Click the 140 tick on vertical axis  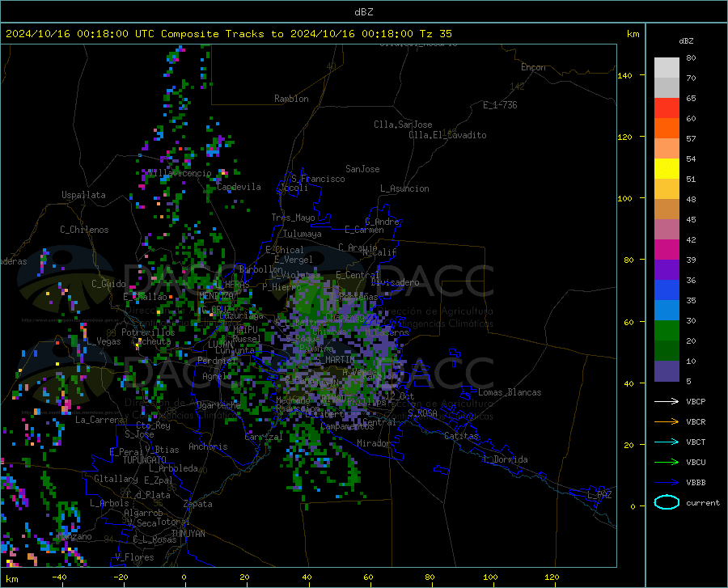coord(624,75)
